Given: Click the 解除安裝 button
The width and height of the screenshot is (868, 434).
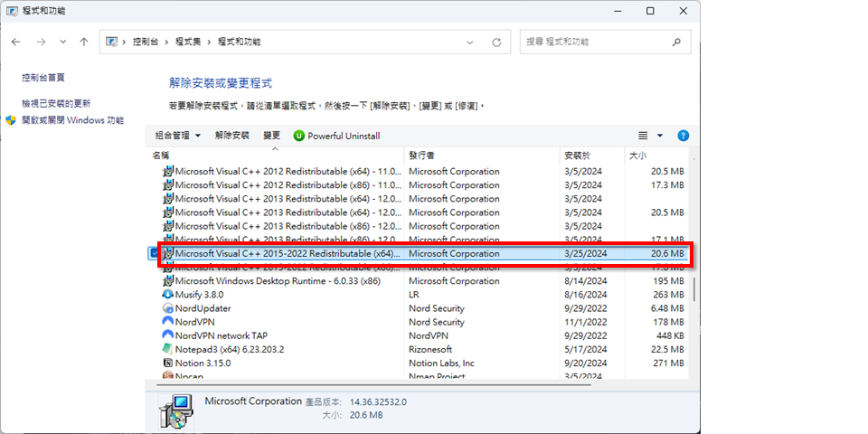Looking at the screenshot, I should [232, 136].
